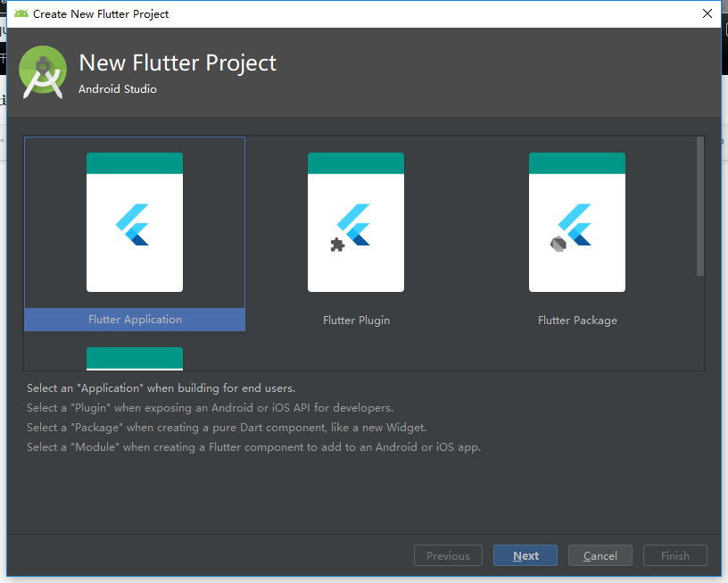Click the Android icon in title bar

pos(21,13)
